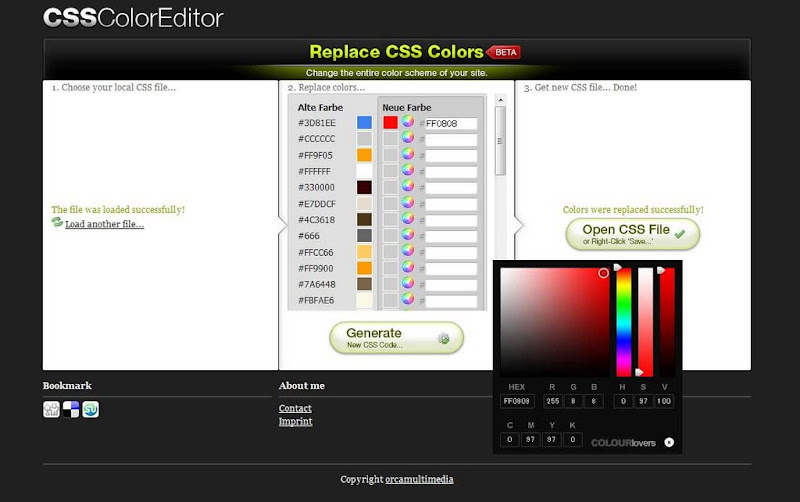The image size is (800, 502).
Task: Open color wheel picker for #E7DDCF row
Action: coord(408,202)
